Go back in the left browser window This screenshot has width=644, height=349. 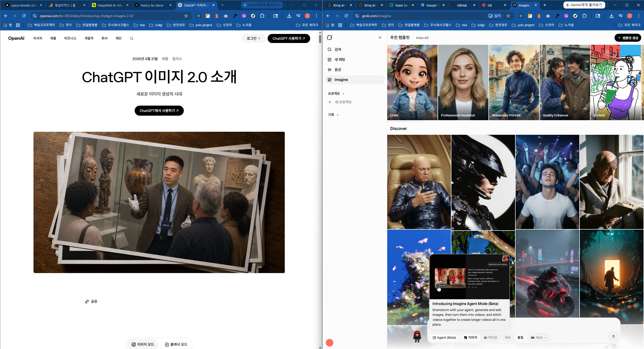click(x=6, y=16)
